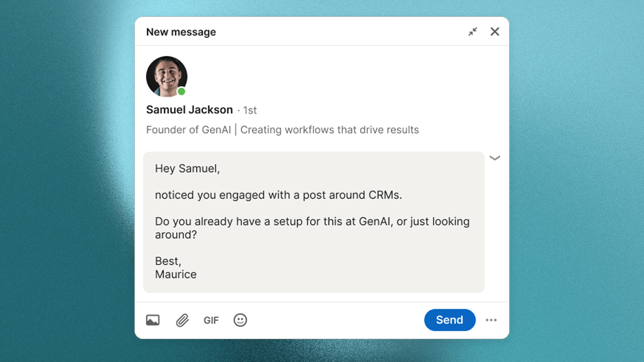The width and height of the screenshot is (644, 362).
Task: Attach an image using the photo icon
Action: [153, 320]
